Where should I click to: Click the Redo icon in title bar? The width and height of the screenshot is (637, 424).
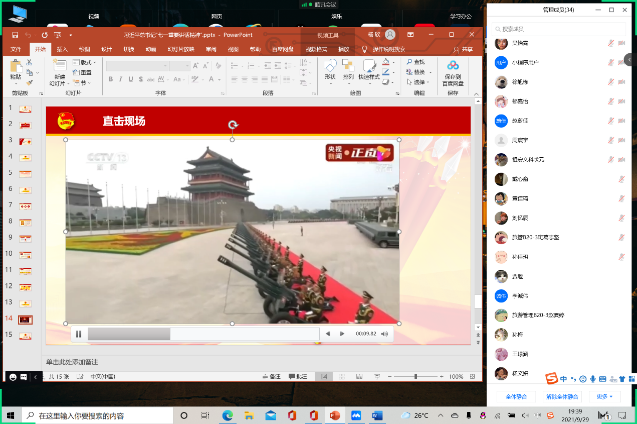coord(44,35)
